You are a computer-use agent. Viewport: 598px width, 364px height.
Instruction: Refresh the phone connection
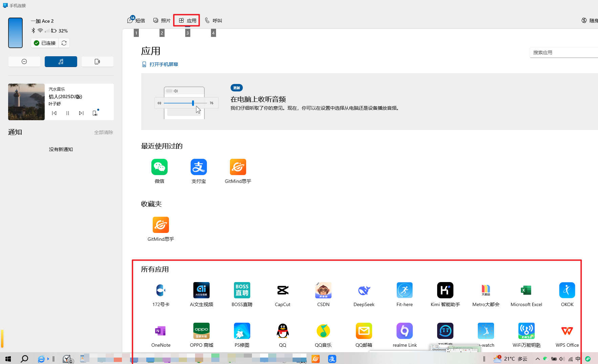click(64, 43)
